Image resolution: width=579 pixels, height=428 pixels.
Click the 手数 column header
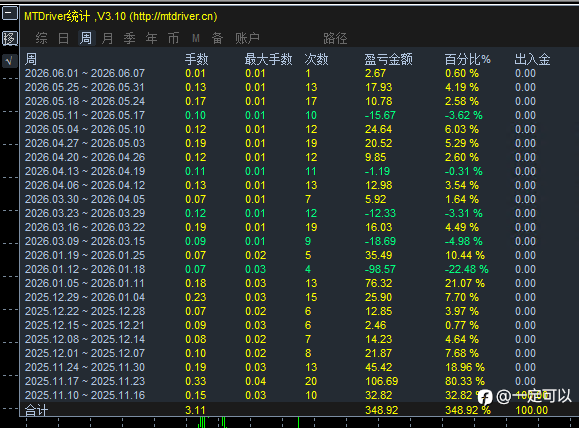click(197, 59)
